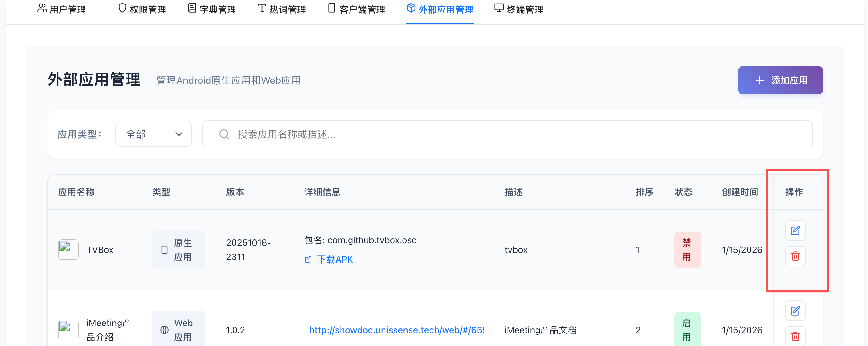Click the iMeeting app thumbnail image
Viewport: 868px width, 346px height.
point(68,330)
